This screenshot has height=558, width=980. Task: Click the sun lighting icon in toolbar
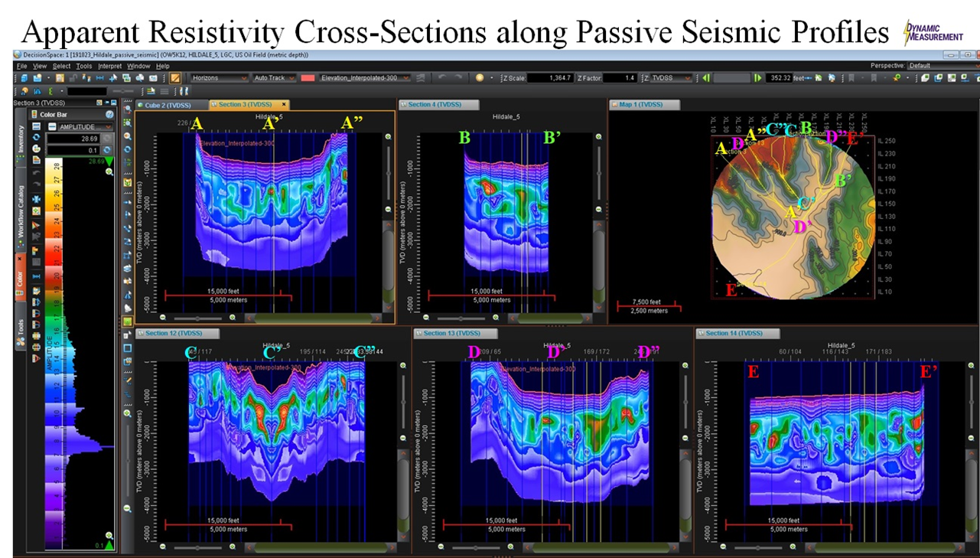point(480,78)
